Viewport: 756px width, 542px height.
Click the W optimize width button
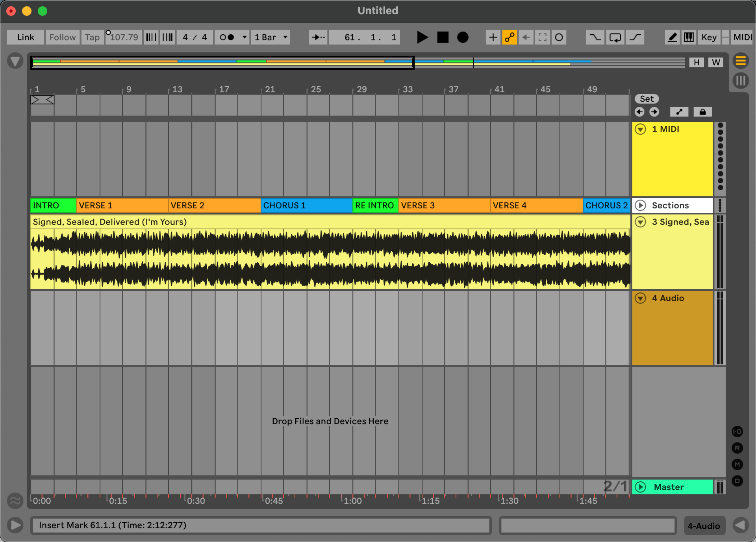[716, 62]
